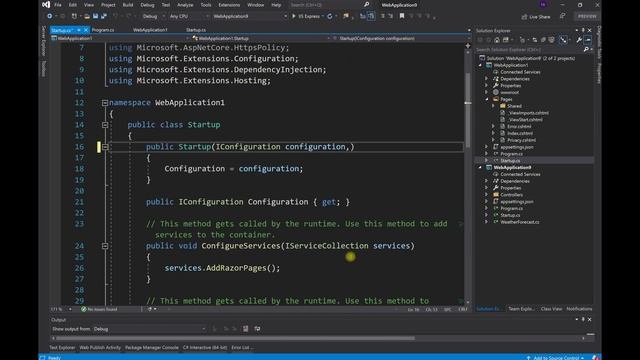This screenshot has width=640, height=360.
Task: Click the Home icon in Solution Explorer toolbar
Action: [497, 40]
